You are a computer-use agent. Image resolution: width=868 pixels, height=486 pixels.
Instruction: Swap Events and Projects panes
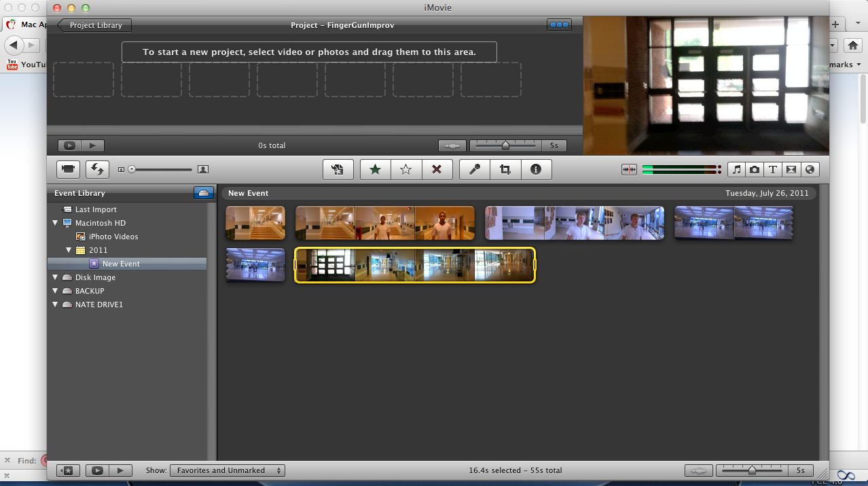[97, 169]
